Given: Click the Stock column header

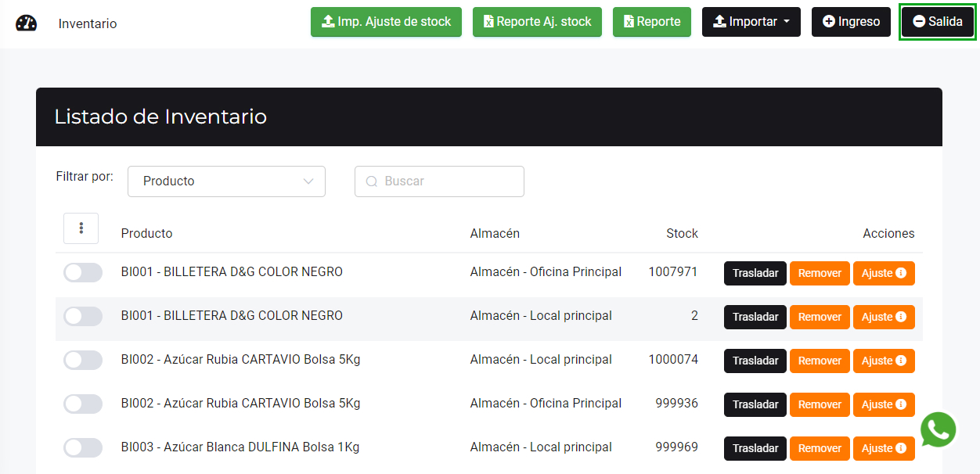Looking at the screenshot, I should [682, 233].
